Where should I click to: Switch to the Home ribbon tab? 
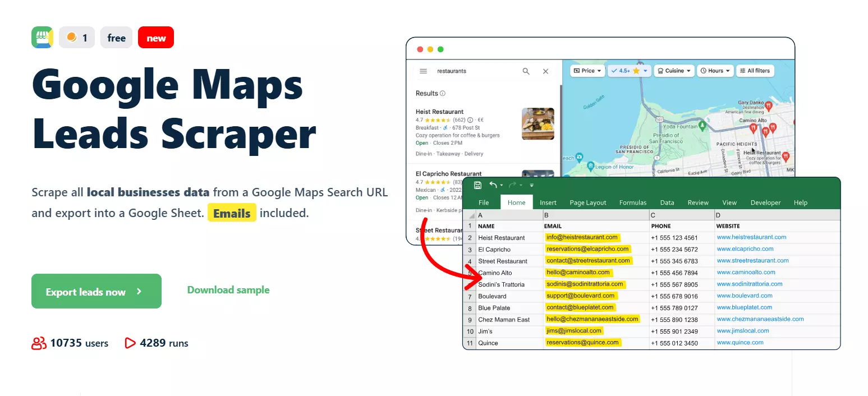pyautogui.click(x=516, y=202)
